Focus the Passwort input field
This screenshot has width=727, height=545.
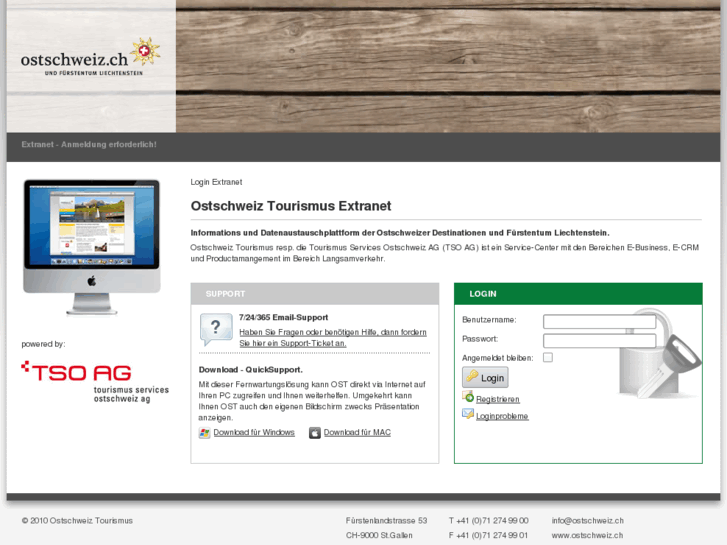[x=599, y=340]
